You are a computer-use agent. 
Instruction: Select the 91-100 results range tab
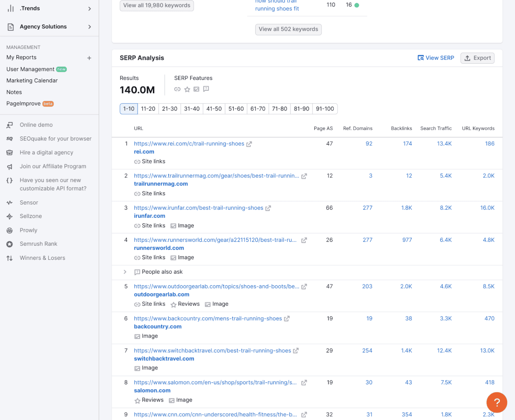325,109
